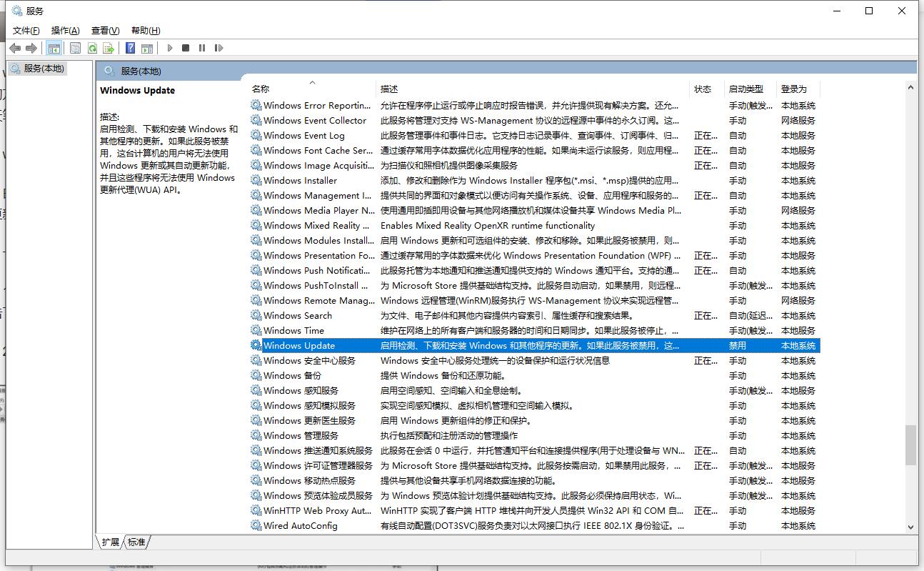
Task: Click the scrollbar up arrow of the list
Action: [910, 87]
